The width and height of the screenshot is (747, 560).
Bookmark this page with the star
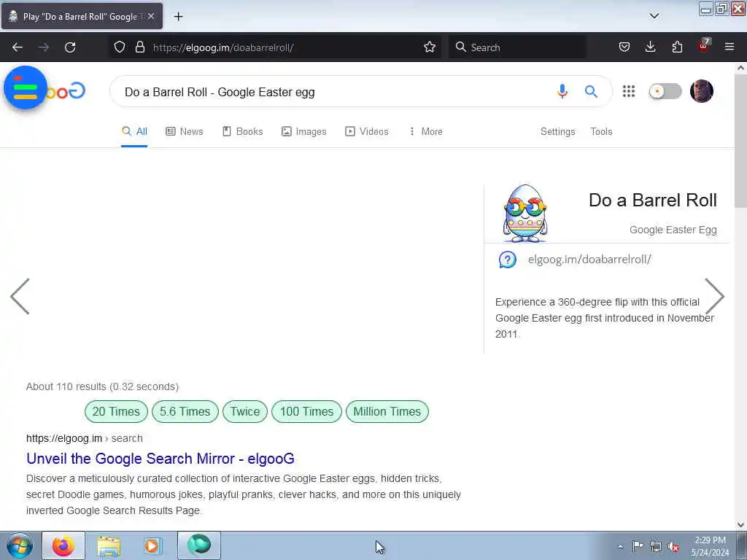(x=429, y=47)
